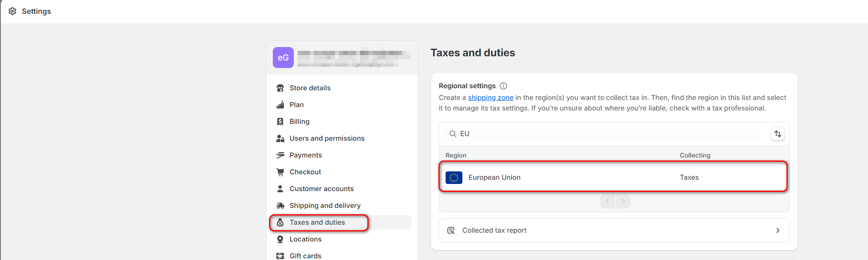Click the eG store avatar

point(283,58)
